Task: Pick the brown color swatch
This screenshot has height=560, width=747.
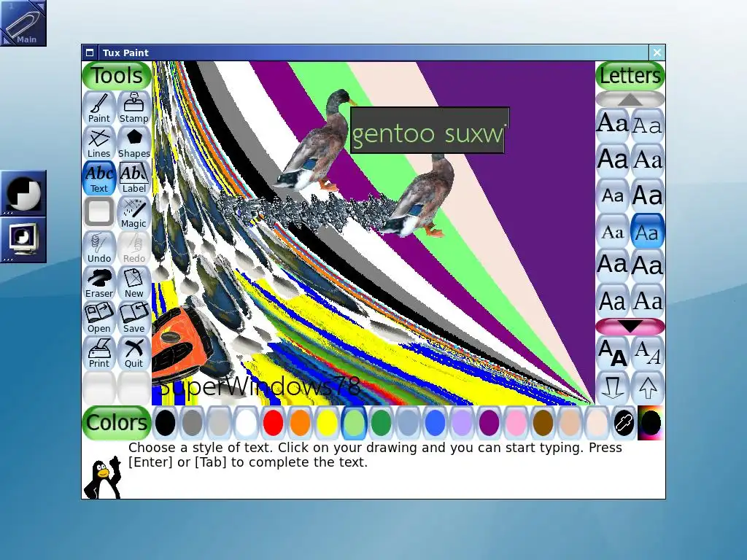Action: [543, 423]
